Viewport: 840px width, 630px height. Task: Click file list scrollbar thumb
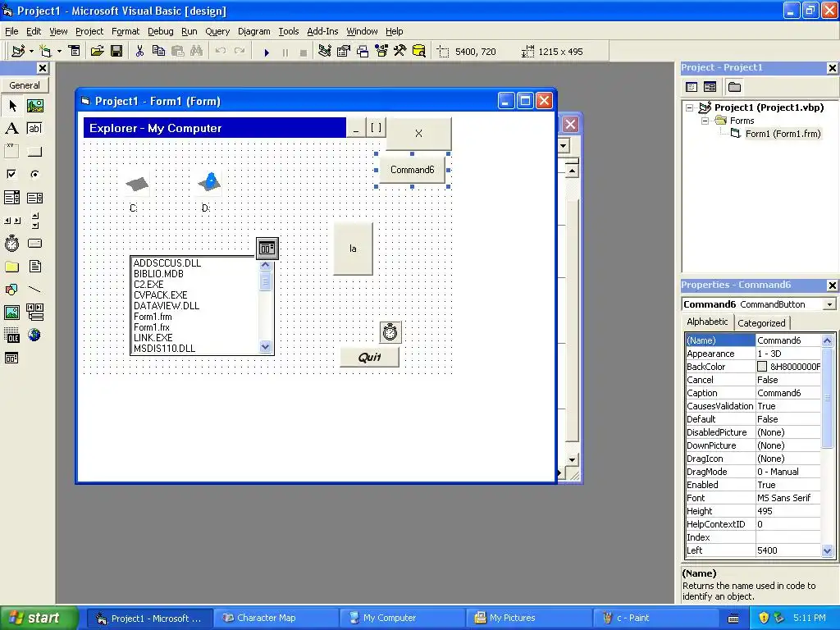(x=265, y=281)
